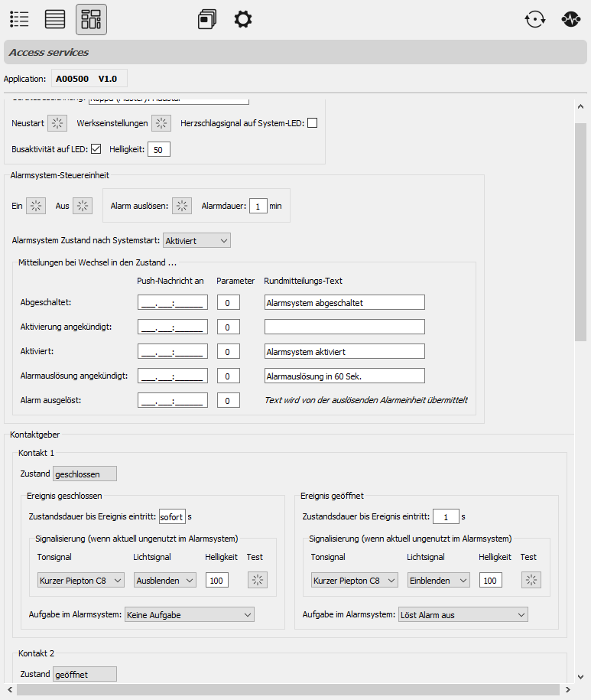Screen dimensions: 591x700
Task: Click Helligkeit 100 under Ereignis geöffnet
Action: 491,581
